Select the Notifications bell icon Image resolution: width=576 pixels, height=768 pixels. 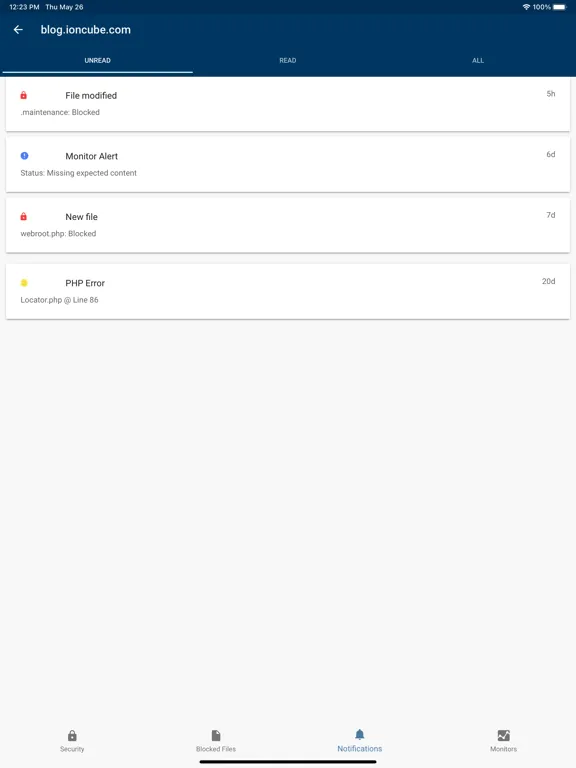(x=360, y=734)
